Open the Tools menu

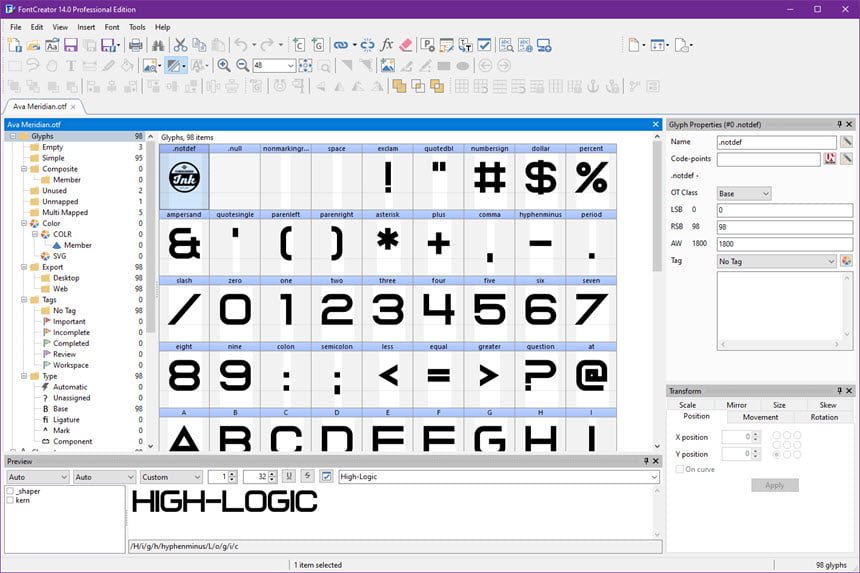pyautogui.click(x=137, y=27)
